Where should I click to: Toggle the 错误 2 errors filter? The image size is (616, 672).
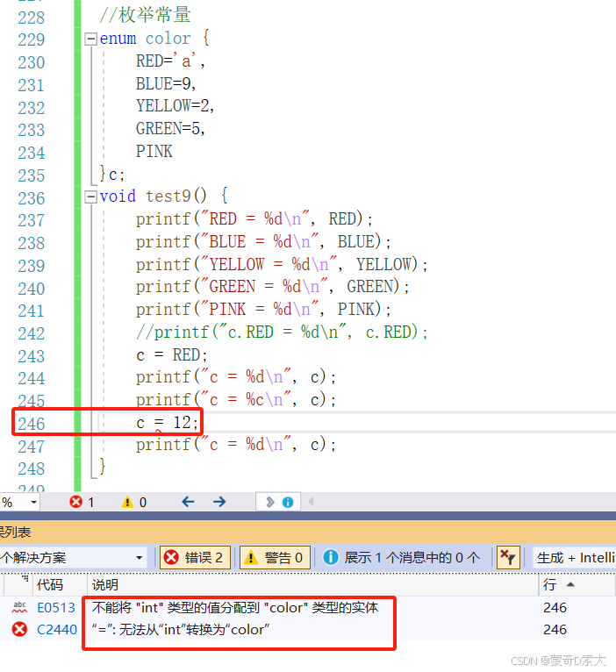point(195,558)
